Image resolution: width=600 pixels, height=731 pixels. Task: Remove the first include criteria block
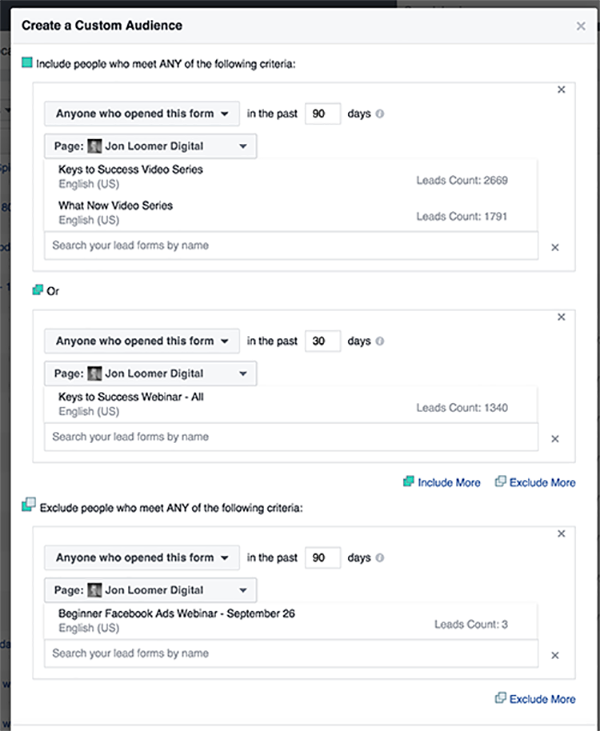pos(561,90)
